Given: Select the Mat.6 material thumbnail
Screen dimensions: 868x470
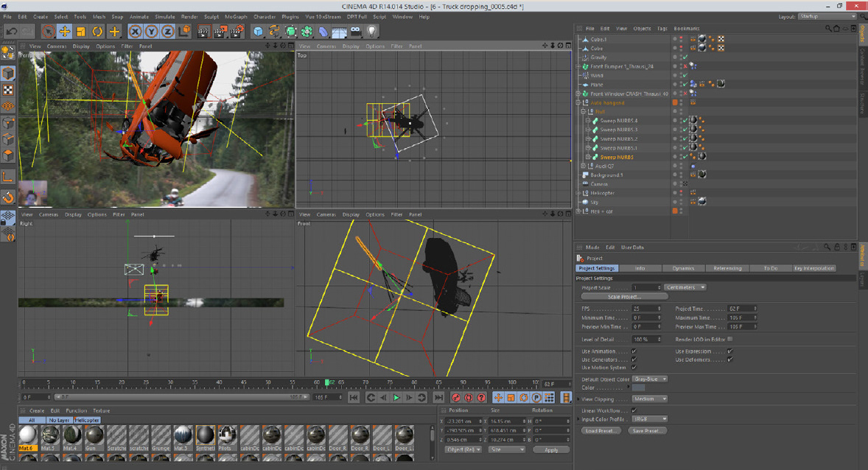Looking at the screenshot, I should (27, 438).
